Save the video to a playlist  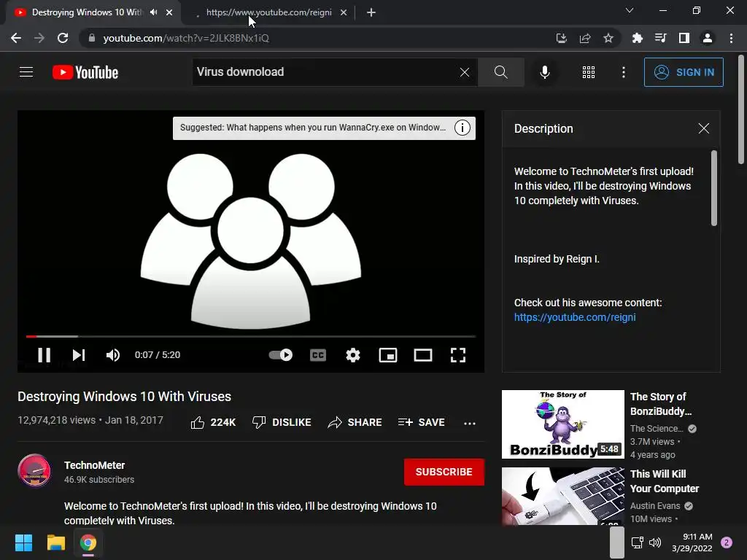(x=421, y=422)
